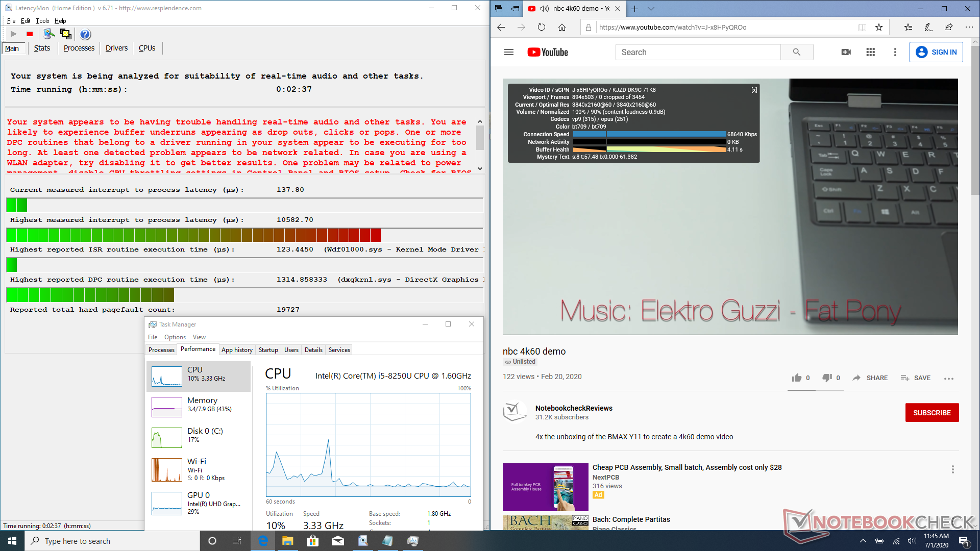Dislike the nbc 4k60 demo video
The image size is (980, 551).
[x=827, y=378]
